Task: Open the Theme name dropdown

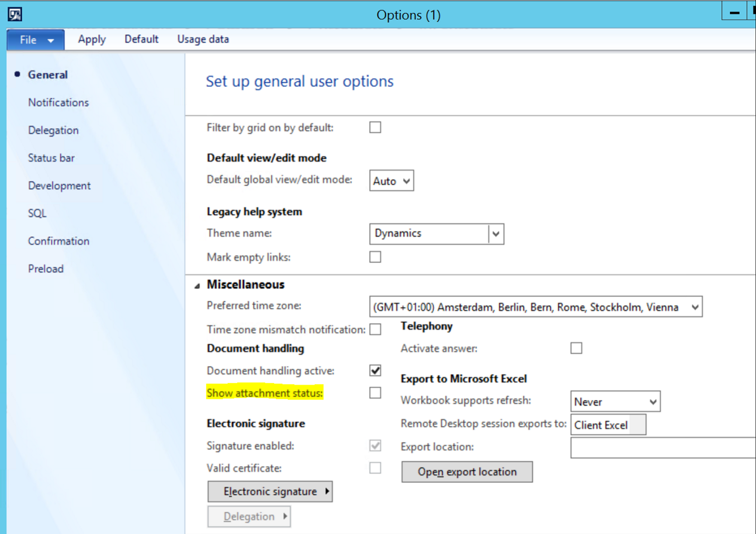Action: pyautogui.click(x=495, y=233)
